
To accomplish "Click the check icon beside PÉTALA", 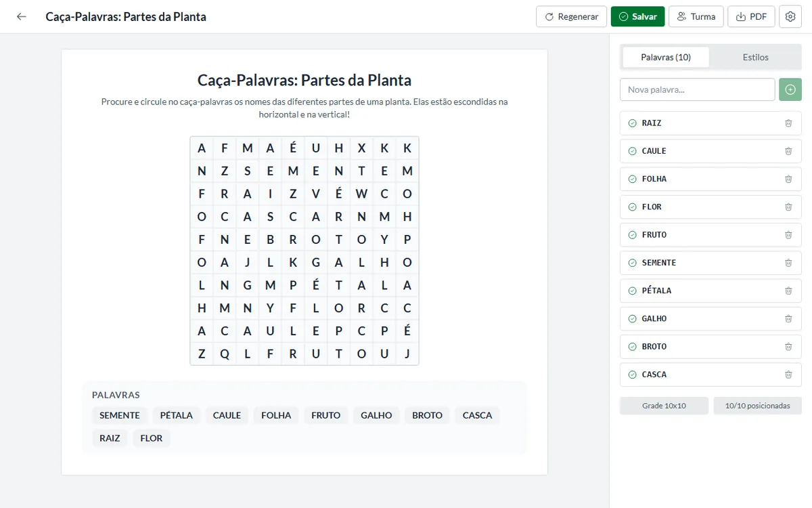I will click(x=633, y=291).
